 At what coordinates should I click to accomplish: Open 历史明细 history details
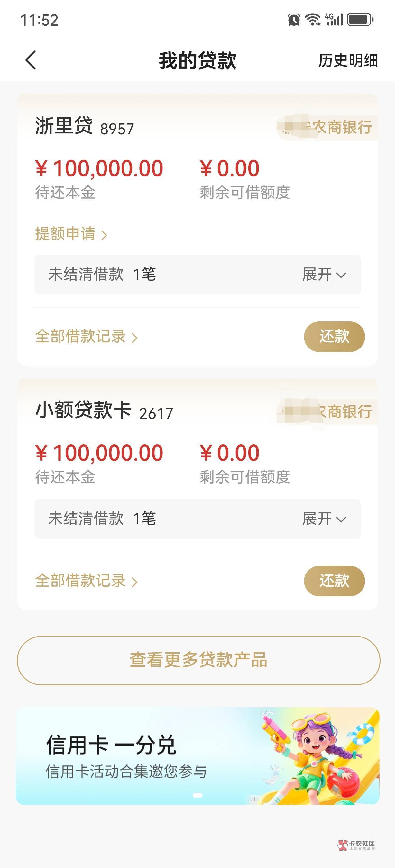point(348,61)
